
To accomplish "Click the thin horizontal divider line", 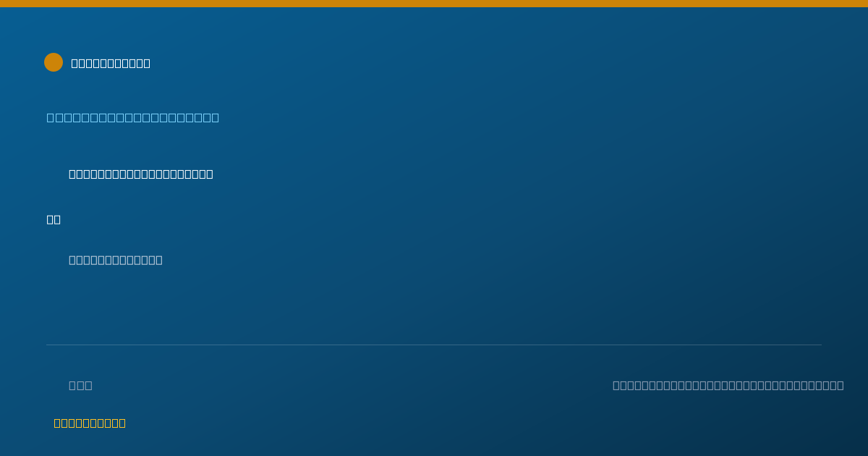I will (434, 345).
